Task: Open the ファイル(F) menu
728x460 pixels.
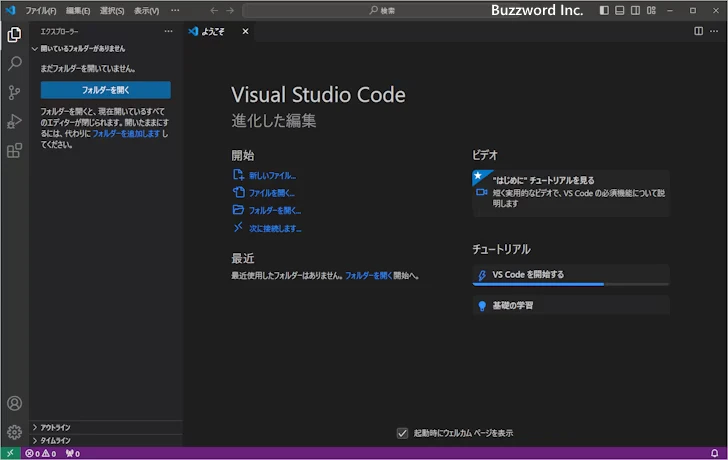Action: (x=41, y=10)
